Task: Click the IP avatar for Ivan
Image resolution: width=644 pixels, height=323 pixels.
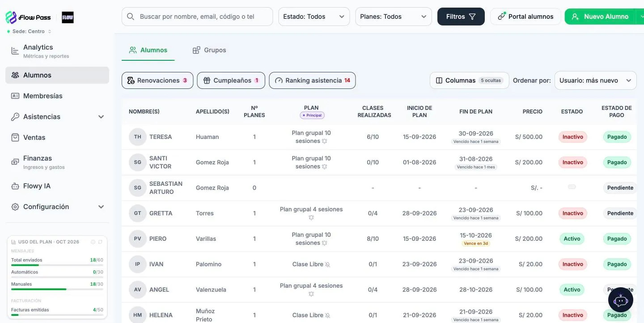Action: tap(137, 264)
